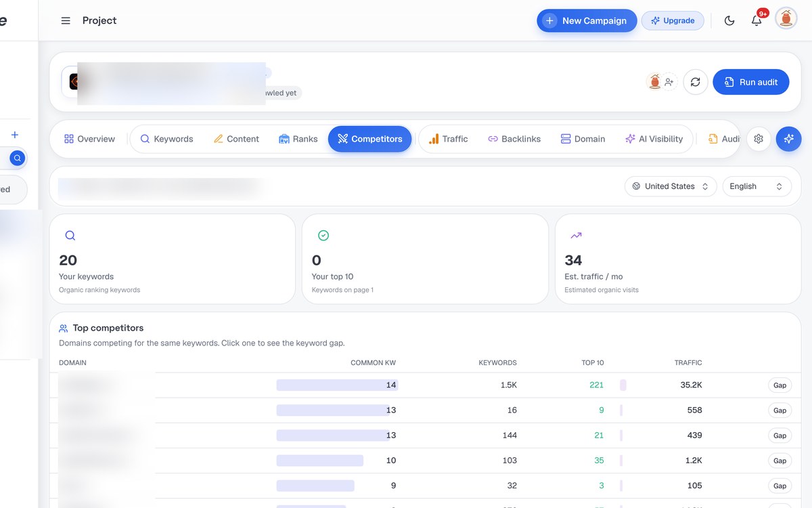
Task: Click Gap for the 1.2K traffic row
Action: pos(780,461)
